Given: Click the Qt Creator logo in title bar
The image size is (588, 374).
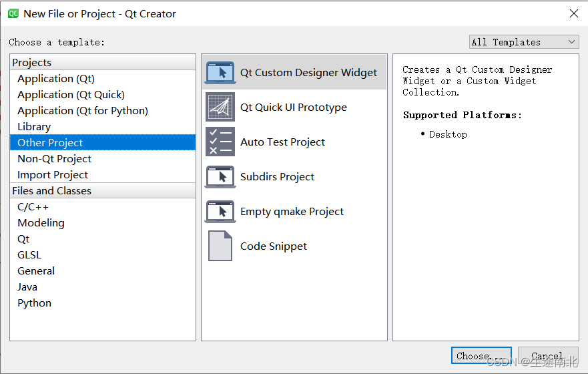Looking at the screenshot, I should click(13, 13).
